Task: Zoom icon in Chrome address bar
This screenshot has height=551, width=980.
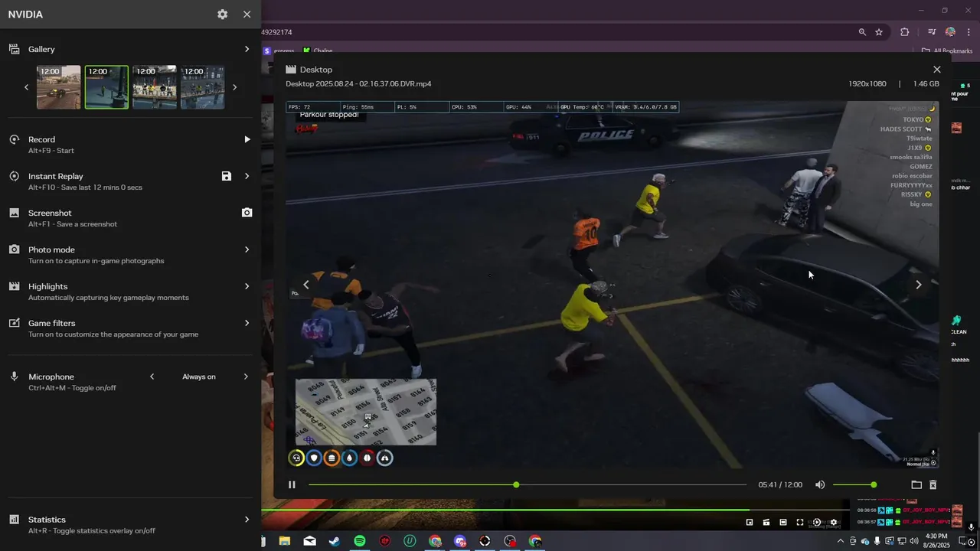Action: (x=862, y=32)
